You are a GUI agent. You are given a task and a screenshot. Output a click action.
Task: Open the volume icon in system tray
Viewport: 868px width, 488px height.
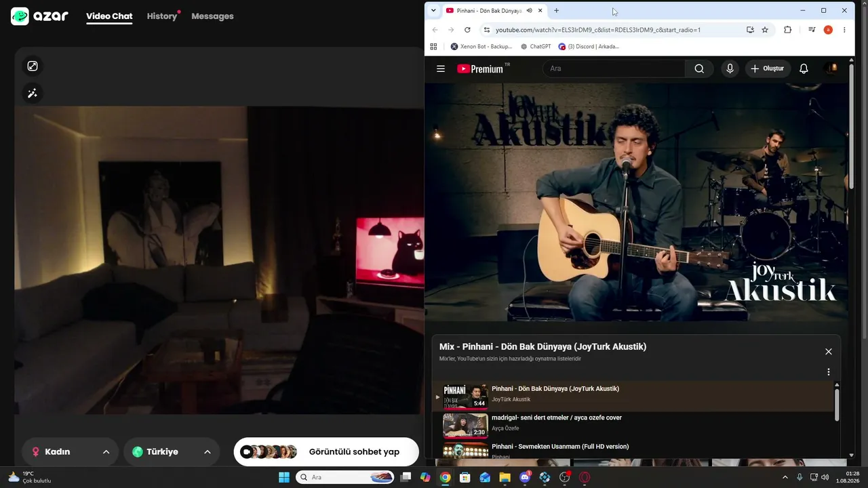[825, 477]
